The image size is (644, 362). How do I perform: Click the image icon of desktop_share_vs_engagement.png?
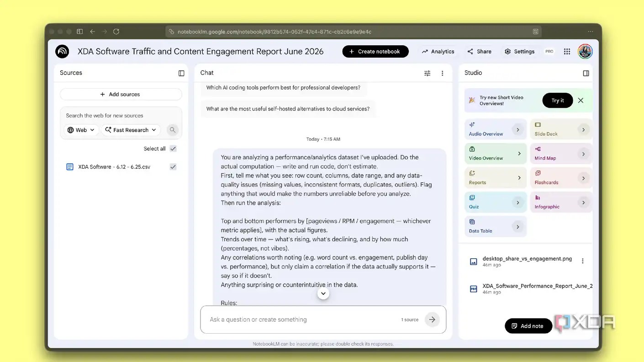474,261
